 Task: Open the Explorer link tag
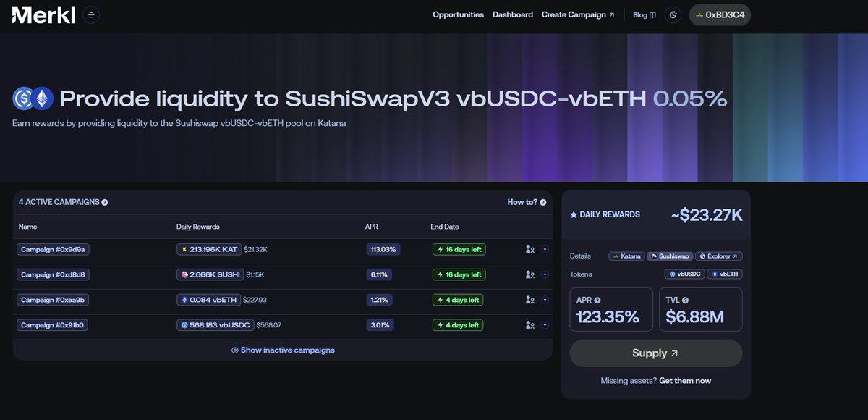(x=720, y=256)
